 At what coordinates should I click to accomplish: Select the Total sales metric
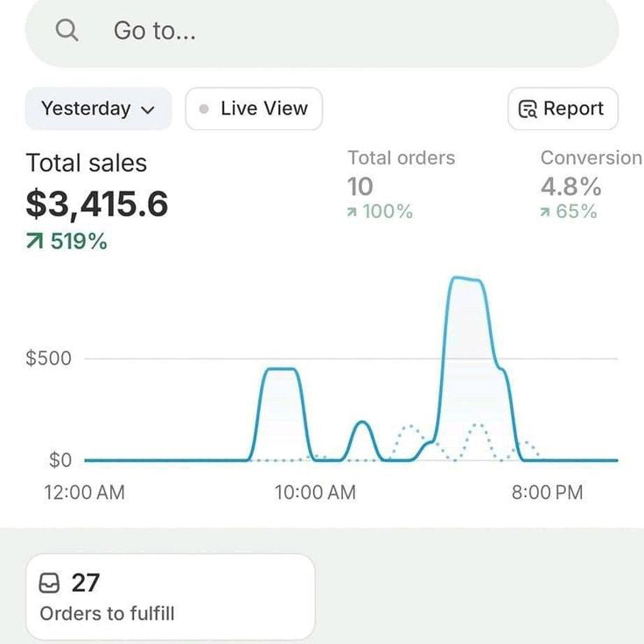pos(87,164)
